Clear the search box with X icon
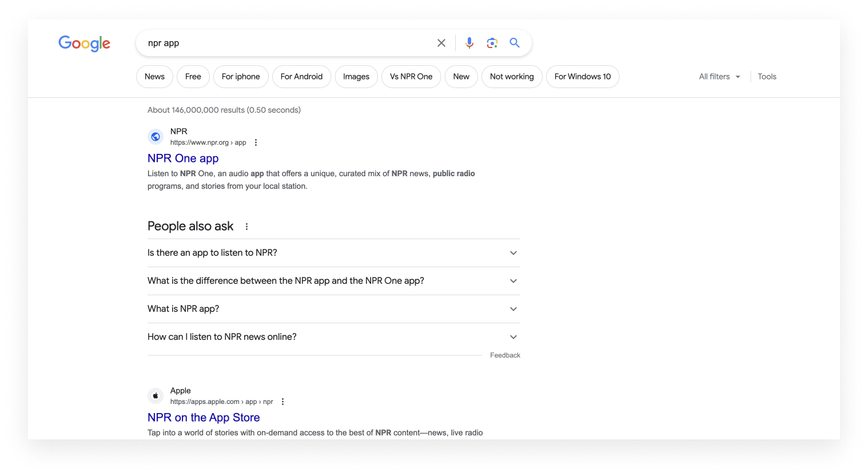868x476 pixels. point(441,43)
